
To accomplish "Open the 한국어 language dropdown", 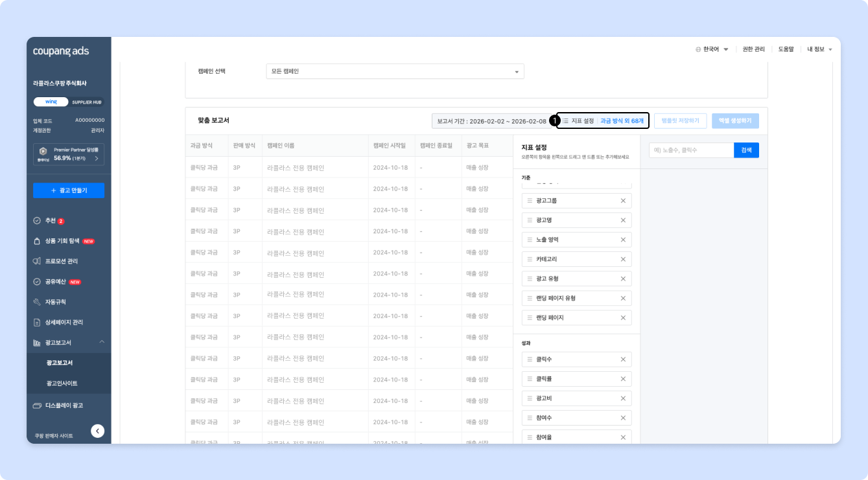I will [x=712, y=49].
